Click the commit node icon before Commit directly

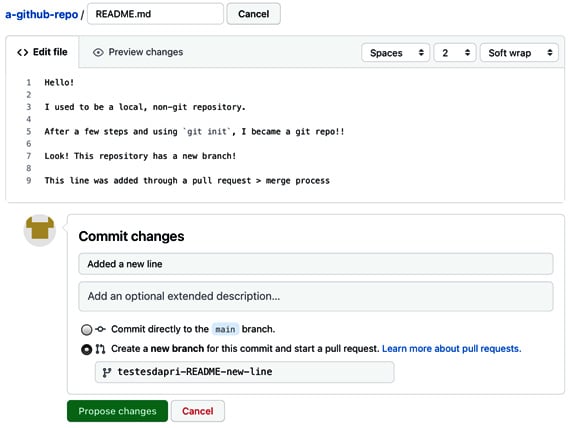point(100,329)
